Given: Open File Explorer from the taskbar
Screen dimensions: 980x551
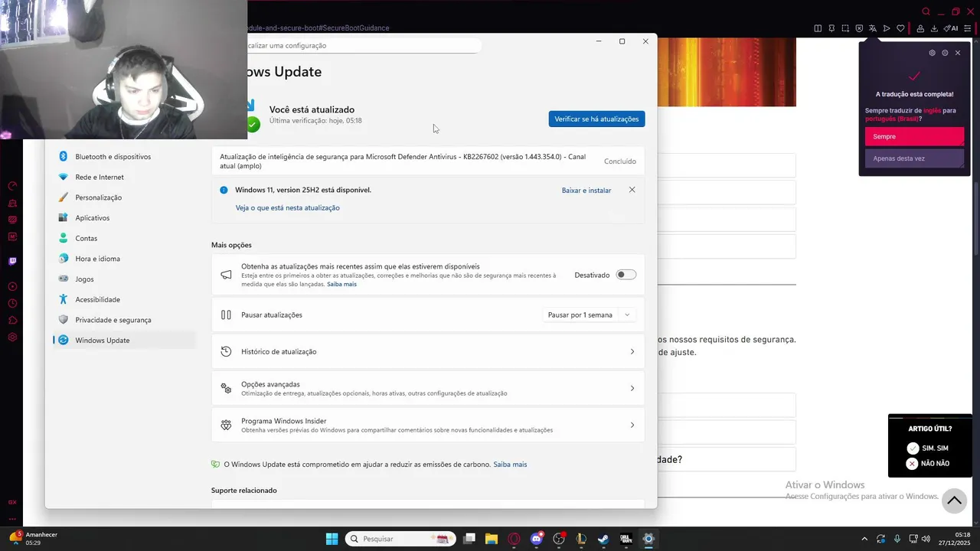Looking at the screenshot, I should tap(492, 539).
